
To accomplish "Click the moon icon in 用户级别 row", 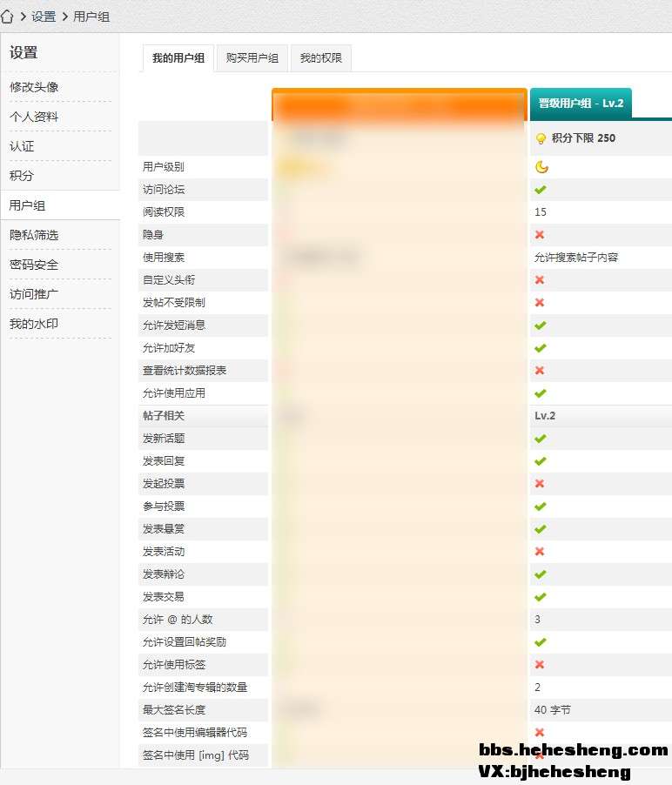I will [x=541, y=167].
